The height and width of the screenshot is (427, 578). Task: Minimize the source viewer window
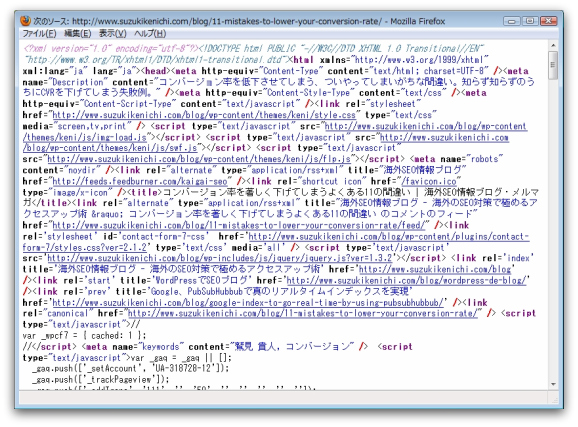512,21
